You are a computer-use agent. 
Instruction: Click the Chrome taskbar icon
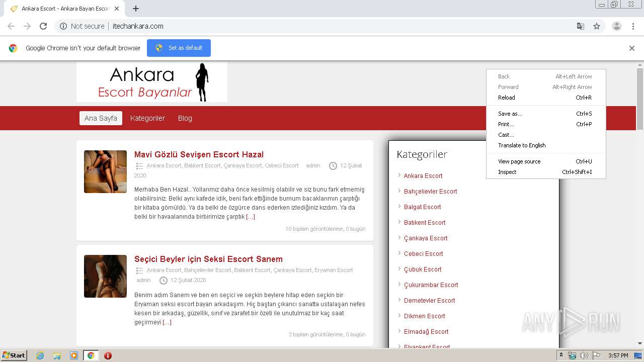[x=91, y=355]
